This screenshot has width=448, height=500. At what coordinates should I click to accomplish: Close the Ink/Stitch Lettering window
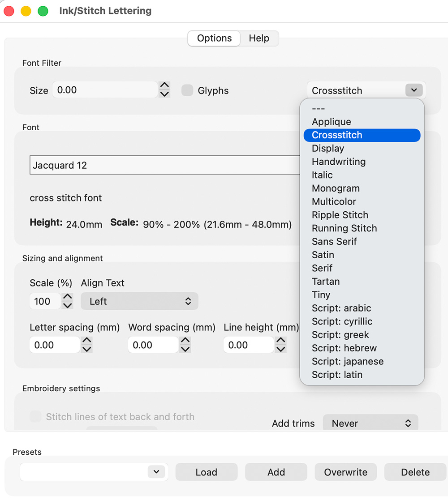tap(9, 11)
